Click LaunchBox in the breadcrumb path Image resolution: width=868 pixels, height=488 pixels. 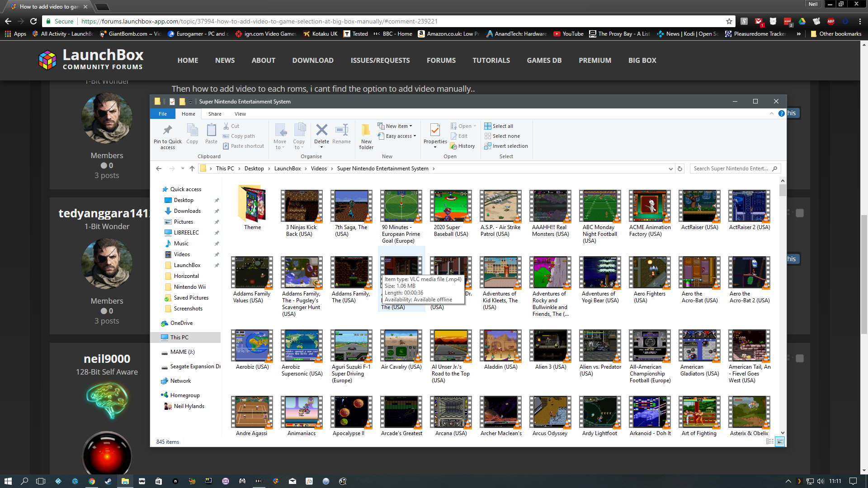[288, 169]
